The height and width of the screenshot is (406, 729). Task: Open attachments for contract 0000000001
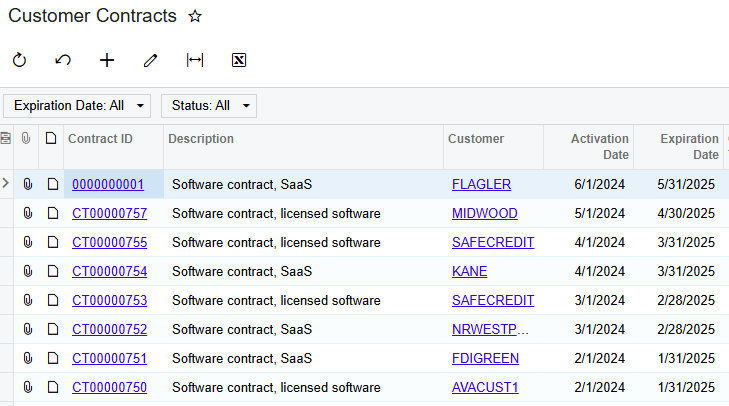(28, 184)
